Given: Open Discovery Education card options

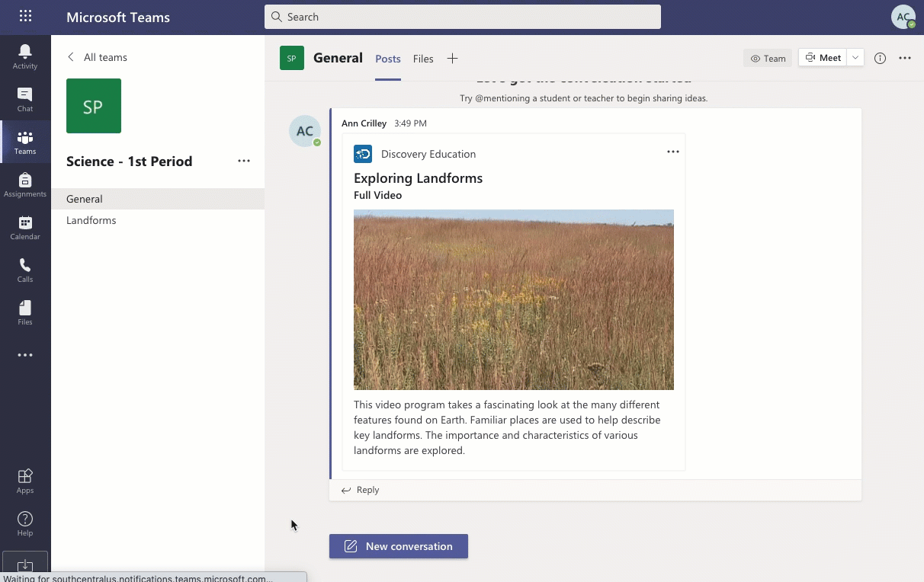Looking at the screenshot, I should [x=673, y=152].
